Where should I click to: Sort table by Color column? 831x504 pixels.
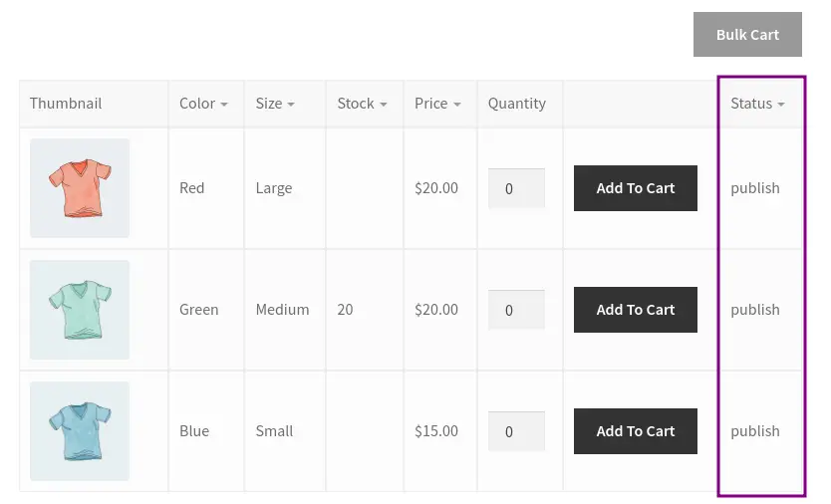click(x=203, y=104)
